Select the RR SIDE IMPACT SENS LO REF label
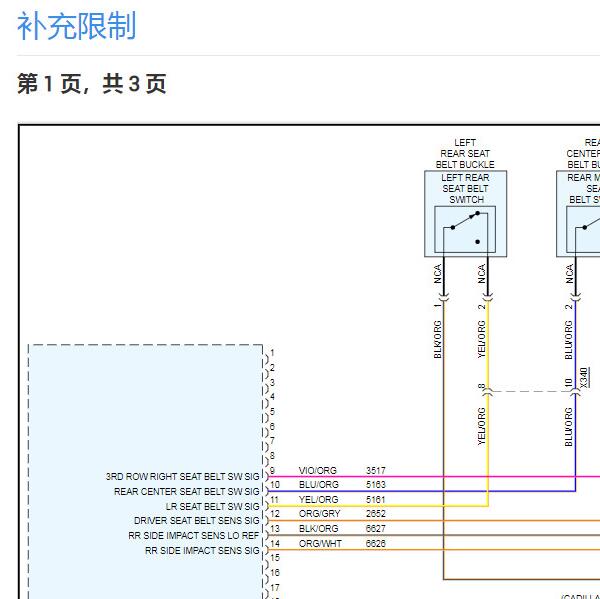This screenshot has width=600, height=599. (194, 535)
